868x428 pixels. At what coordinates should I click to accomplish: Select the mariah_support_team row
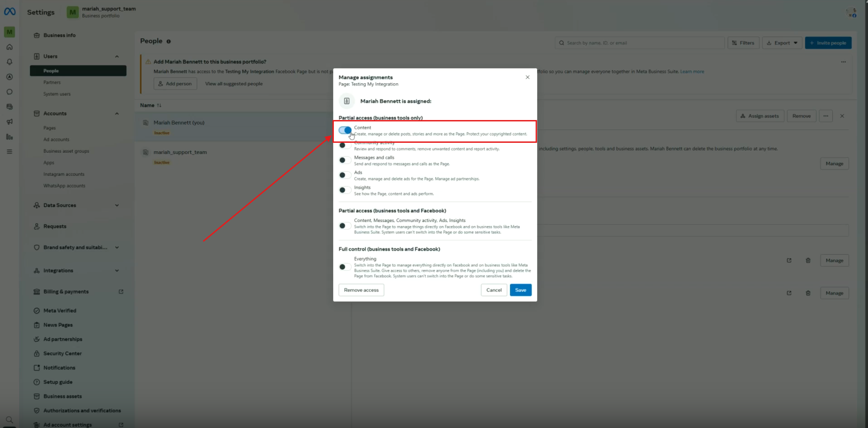235,156
